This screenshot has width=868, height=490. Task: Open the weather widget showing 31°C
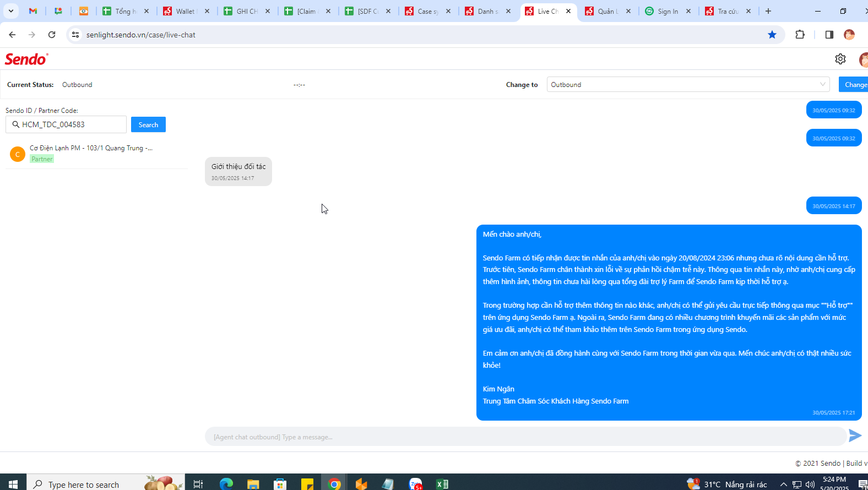tap(727, 484)
